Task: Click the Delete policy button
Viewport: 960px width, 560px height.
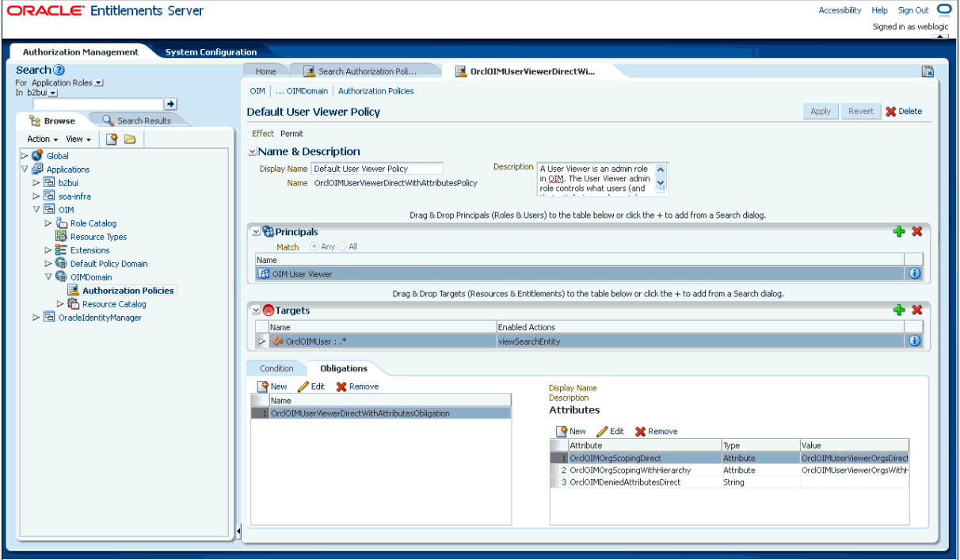Action: click(x=904, y=112)
